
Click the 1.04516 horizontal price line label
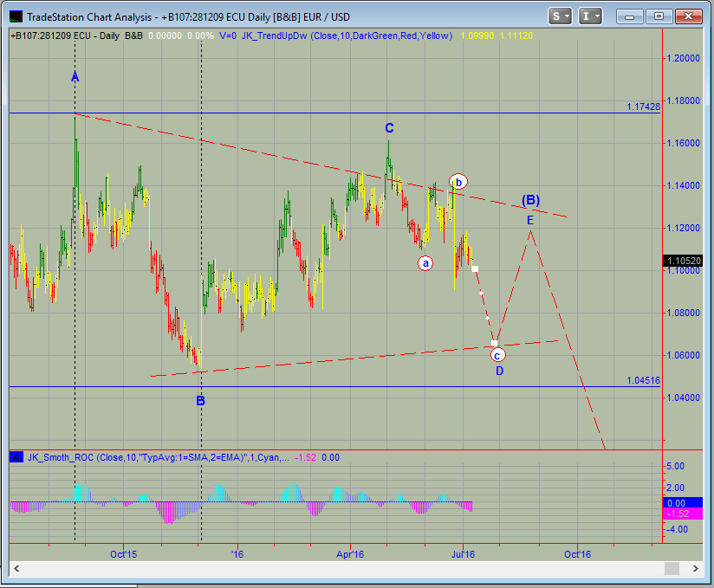[642, 380]
